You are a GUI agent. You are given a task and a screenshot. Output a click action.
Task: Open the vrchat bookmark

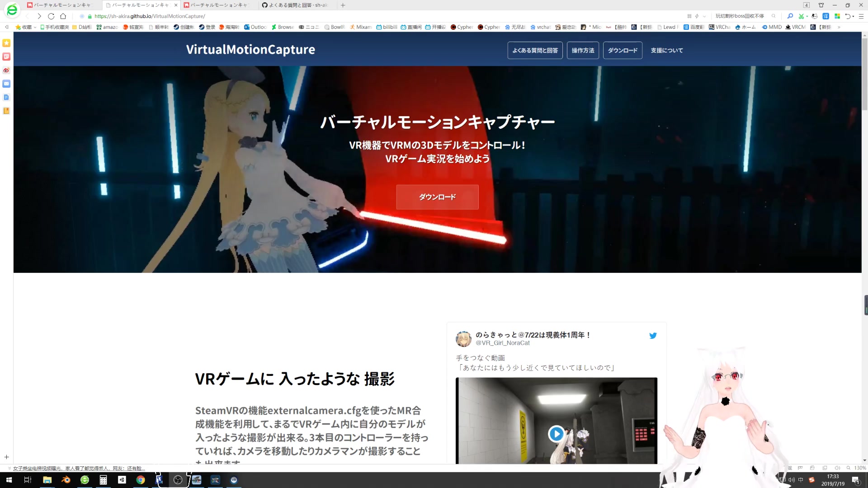(541, 27)
